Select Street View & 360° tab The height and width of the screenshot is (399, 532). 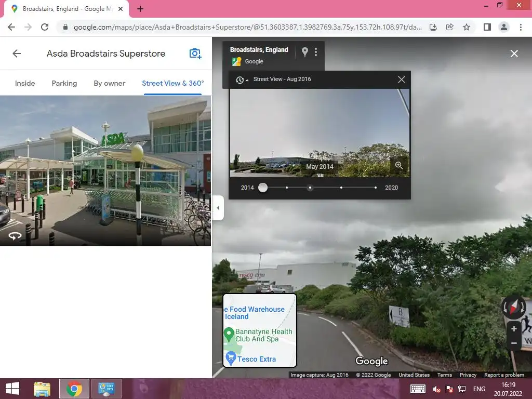(172, 83)
